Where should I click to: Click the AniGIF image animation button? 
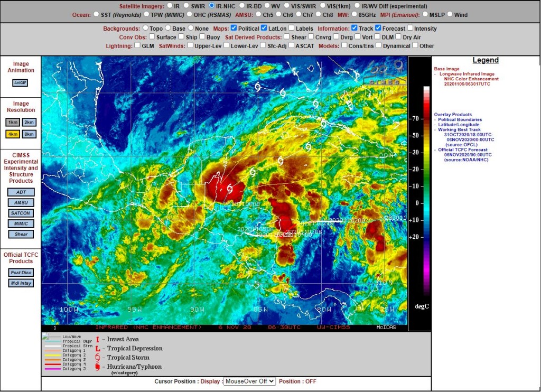[20, 83]
